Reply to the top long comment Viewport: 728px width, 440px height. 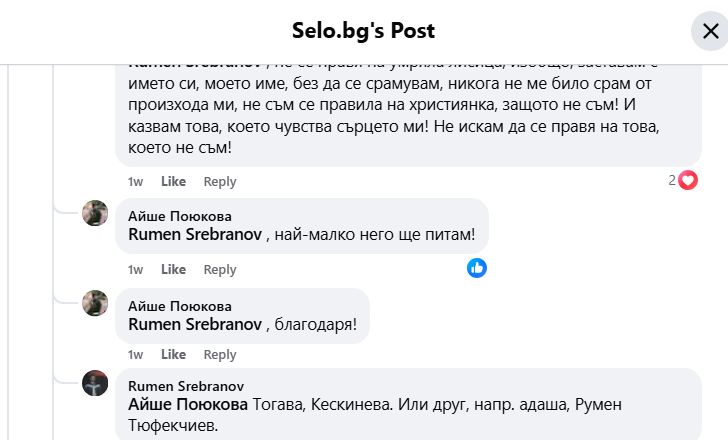click(x=220, y=182)
